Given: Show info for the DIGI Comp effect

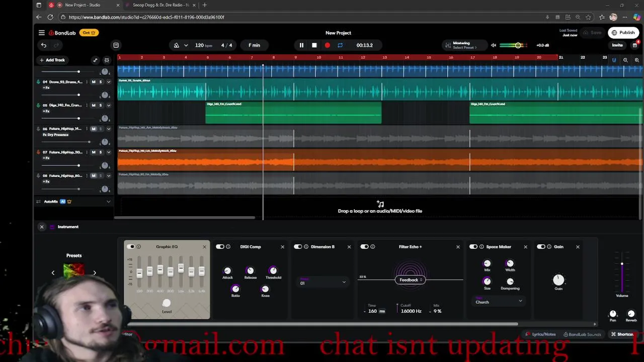Looking at the screenshot, I should (x=228, y=247).
